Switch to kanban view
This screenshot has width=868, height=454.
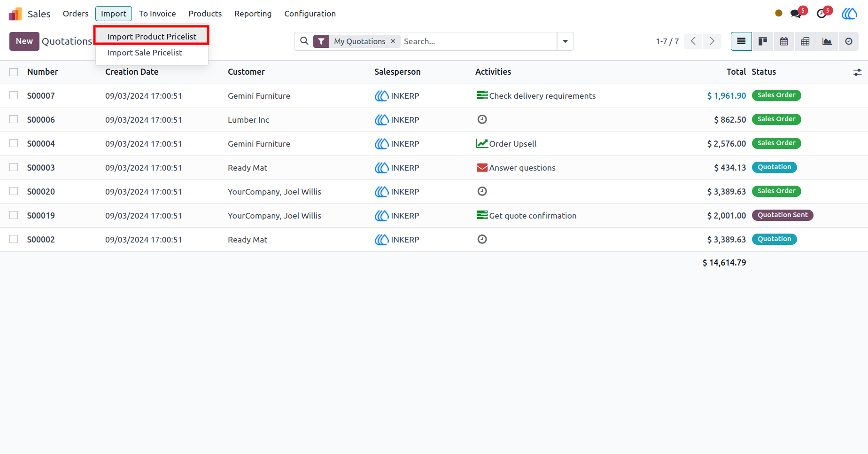[x=763, y=41]
